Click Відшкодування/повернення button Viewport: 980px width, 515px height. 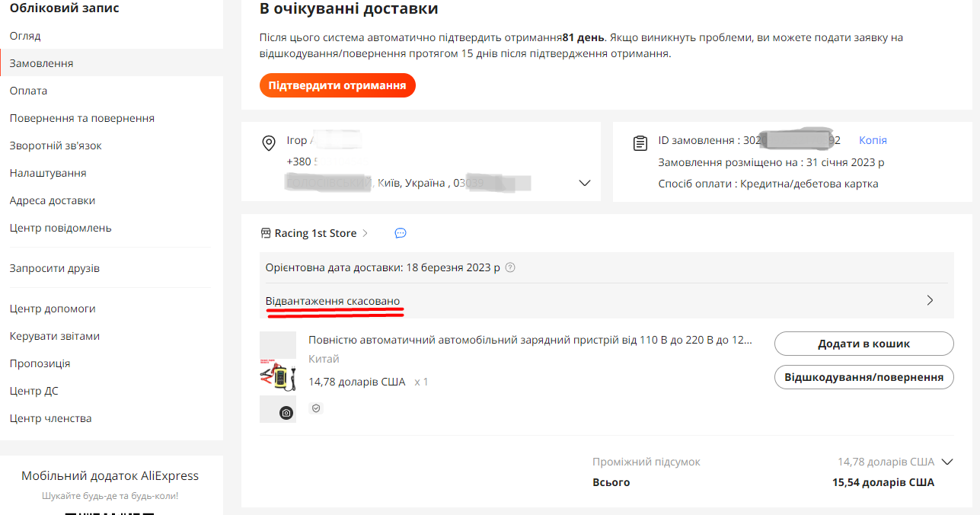(x=864, y=377)
